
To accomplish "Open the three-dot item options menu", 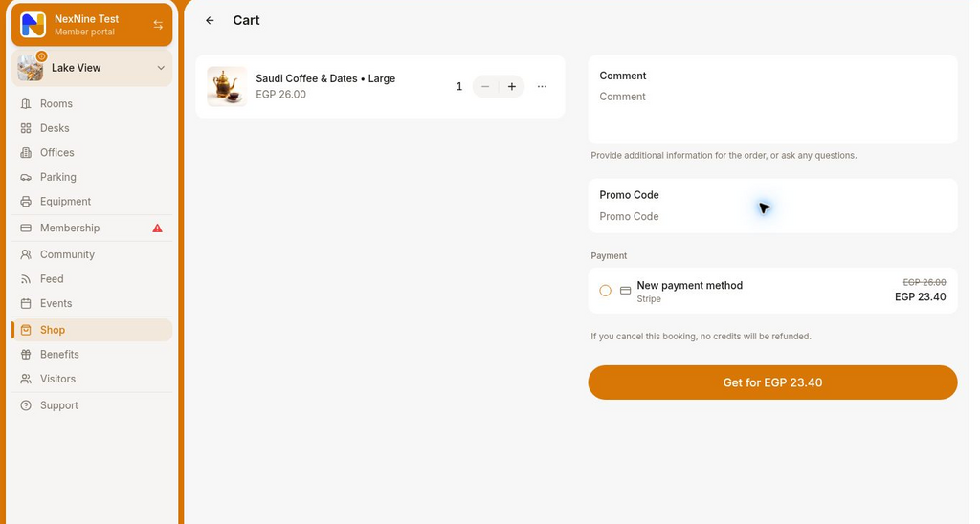I will coord(542,87).
